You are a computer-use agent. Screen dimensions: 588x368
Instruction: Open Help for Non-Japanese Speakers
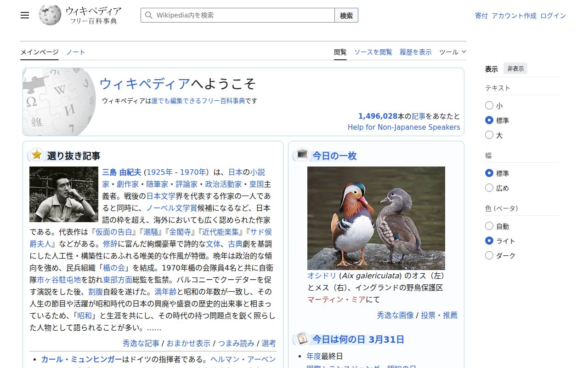tap(404, 127)
